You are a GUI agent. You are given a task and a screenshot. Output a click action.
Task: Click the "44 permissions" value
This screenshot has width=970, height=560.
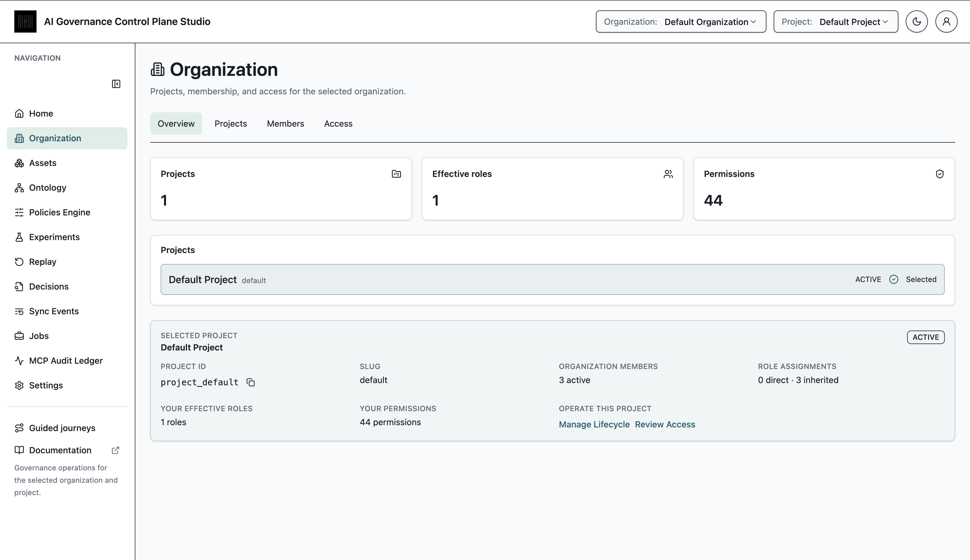click(x=390, y=422)
